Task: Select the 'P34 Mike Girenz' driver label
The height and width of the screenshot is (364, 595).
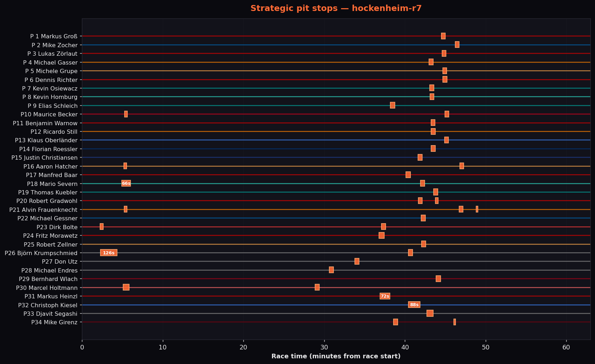Action: pyautogui.click(x=54, y=322)
